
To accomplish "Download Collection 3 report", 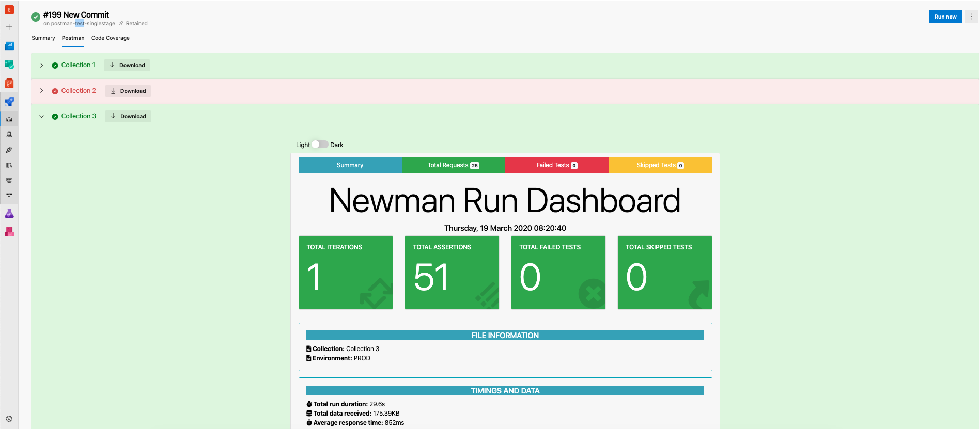I will click(x=128, y=116).
